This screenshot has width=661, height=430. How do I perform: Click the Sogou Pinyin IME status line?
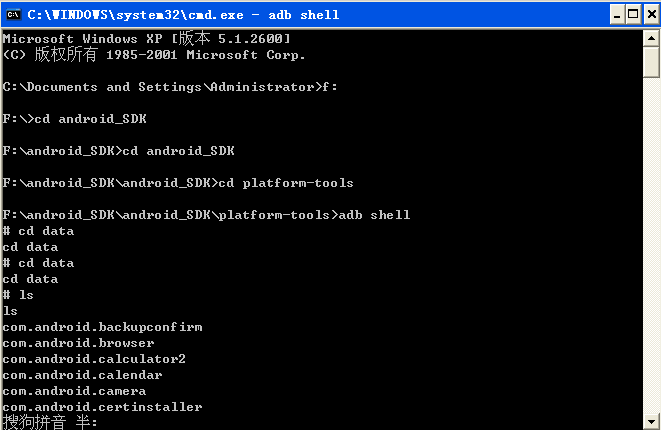coord(50,422)
